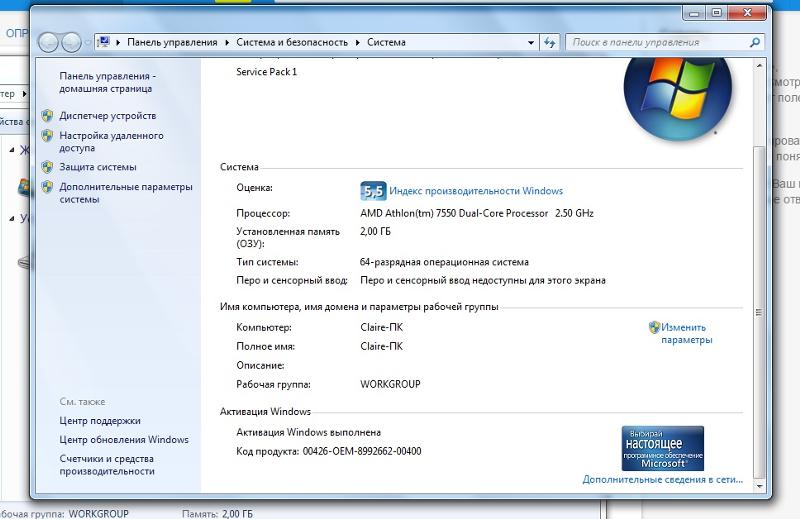Expand the arrow before Панель управления breadcrumb

118,42
